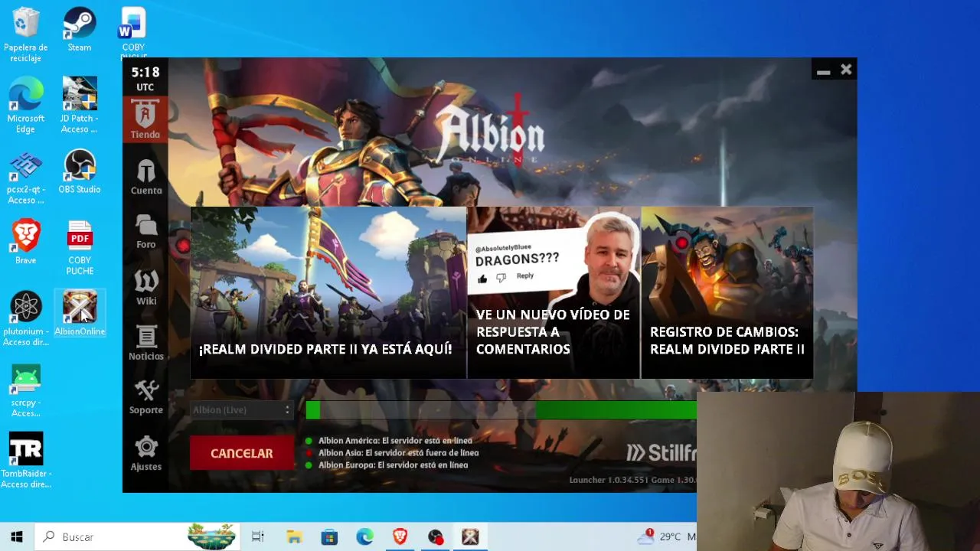The width and height of the screenshot is (980, 551).
Task: Open the Wiki section in launcher sidebar
Action: click(x=145, y=287)
